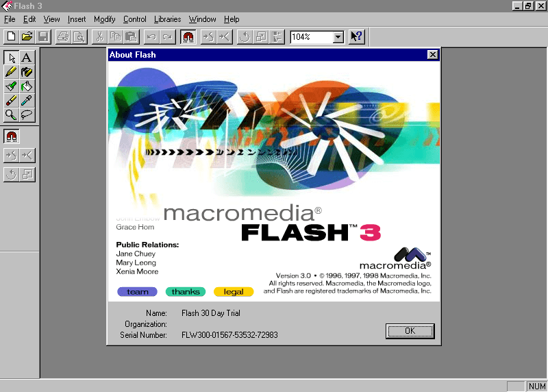Viewport: 548px width, 392px height.
Task: Click the yellow legal button
Action: click(234, 292)
